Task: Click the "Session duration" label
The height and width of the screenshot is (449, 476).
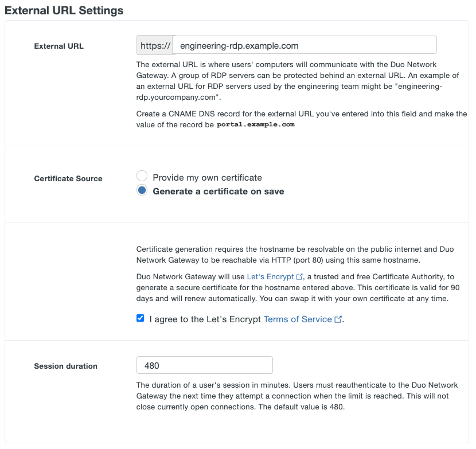Action: [65, 366]
